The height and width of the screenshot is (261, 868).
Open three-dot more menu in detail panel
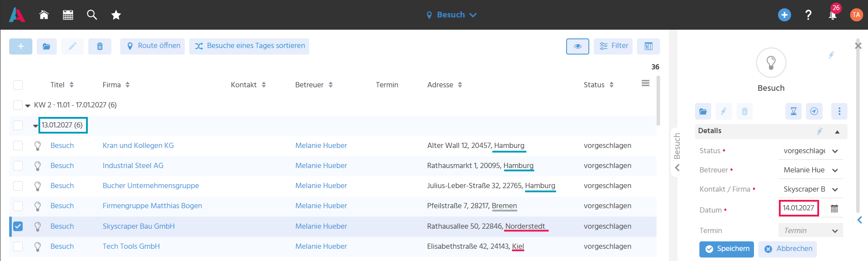click(839, 111)
